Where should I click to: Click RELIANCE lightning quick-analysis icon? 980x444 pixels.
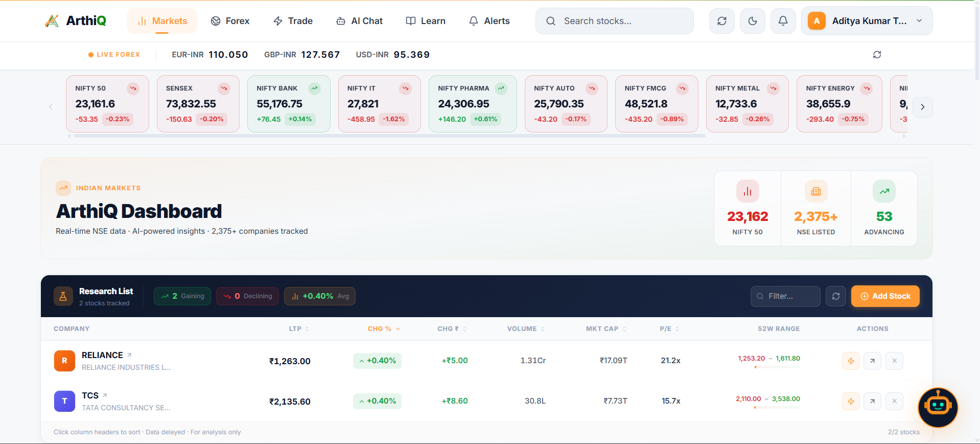(x=851, y=361)
